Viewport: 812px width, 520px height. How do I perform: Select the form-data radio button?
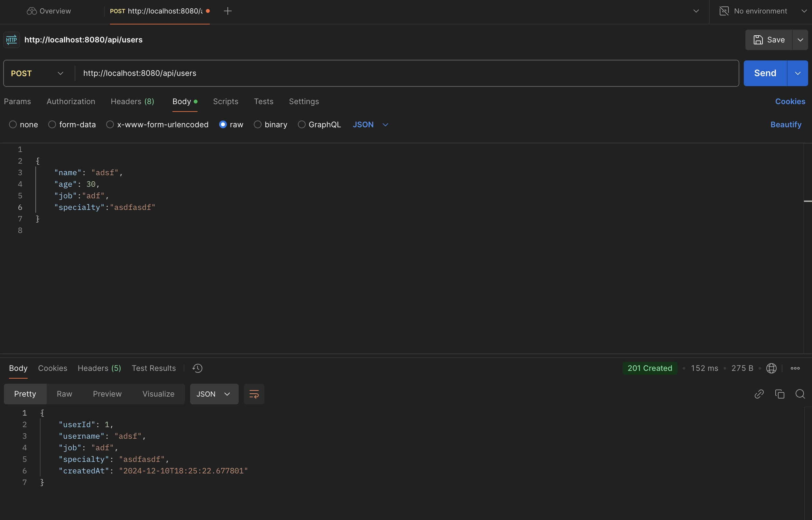click(x=52, y=125)
